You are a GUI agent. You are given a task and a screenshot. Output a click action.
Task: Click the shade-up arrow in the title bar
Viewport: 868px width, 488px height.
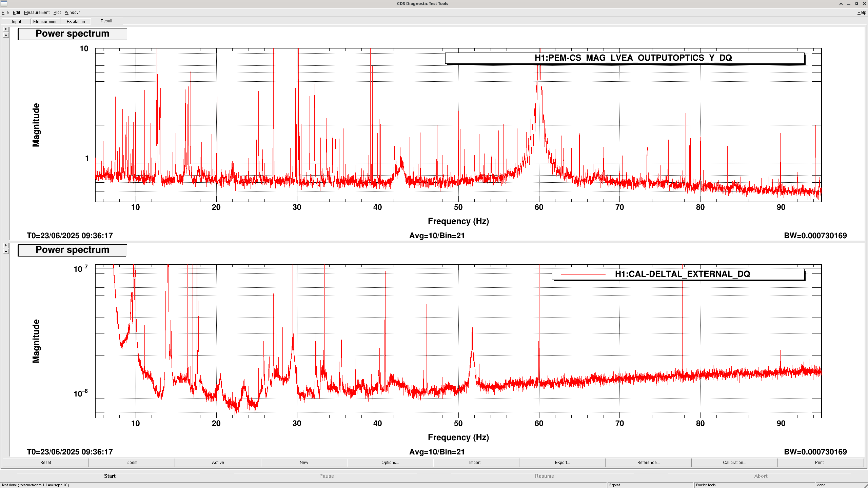pos(841,4)
